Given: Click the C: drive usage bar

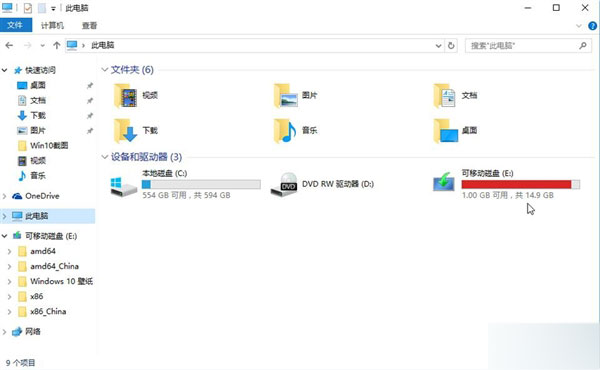Looking at the screenshot, I should (201, 184).
